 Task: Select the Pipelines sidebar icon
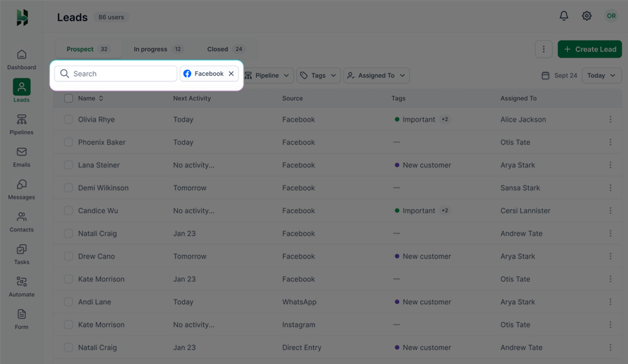coord(21,123)
